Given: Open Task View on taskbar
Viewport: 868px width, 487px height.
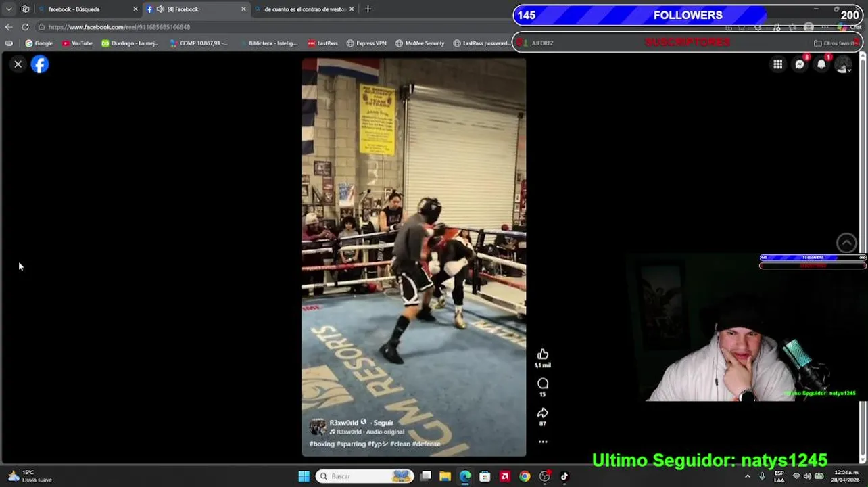Looking at the screenshot, I should click(426, 476).
